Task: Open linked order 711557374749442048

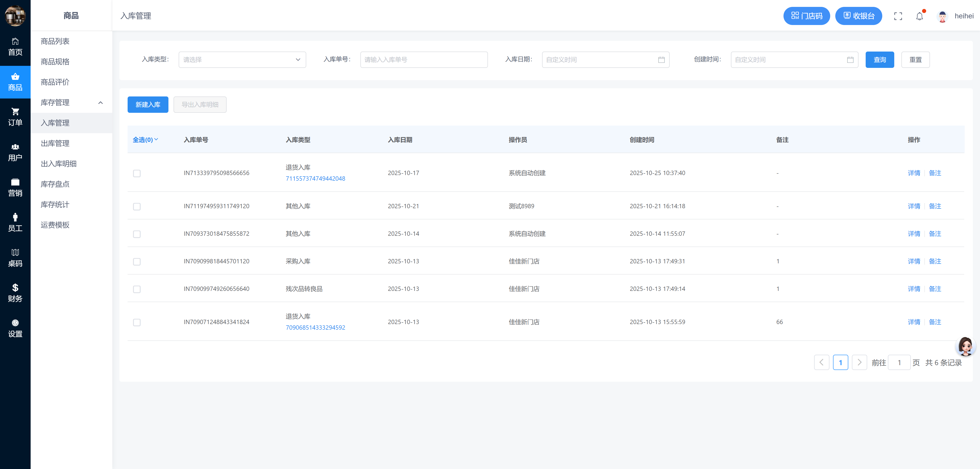Action: coord(315,178)
